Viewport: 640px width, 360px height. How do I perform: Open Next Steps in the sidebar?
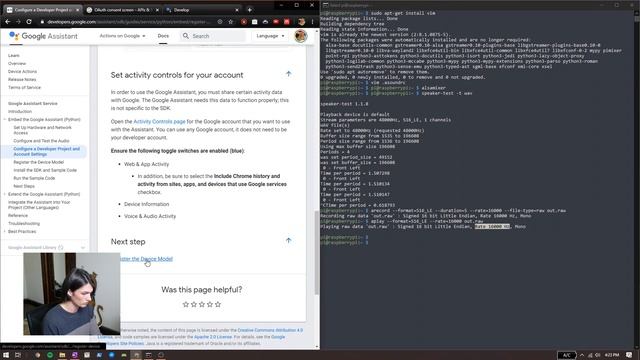coord(24,186)
